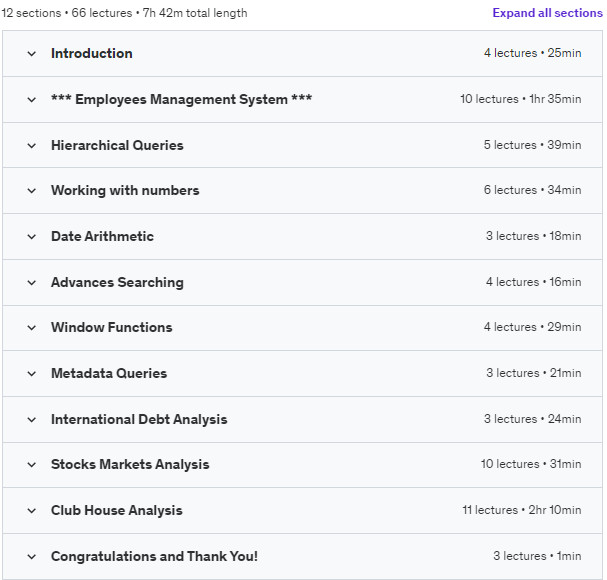Open the Advances Searching title
The height and width of the screenshot is (580, 607).
pyautogui.click(x=117, y=283)
